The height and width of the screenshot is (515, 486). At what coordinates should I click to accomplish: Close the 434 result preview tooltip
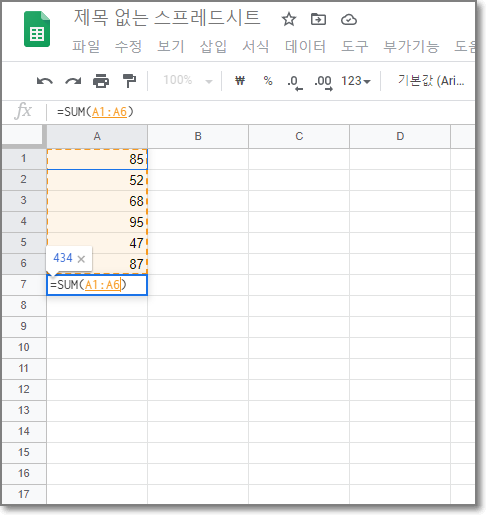pyautogui.click(x=81, y=259)
